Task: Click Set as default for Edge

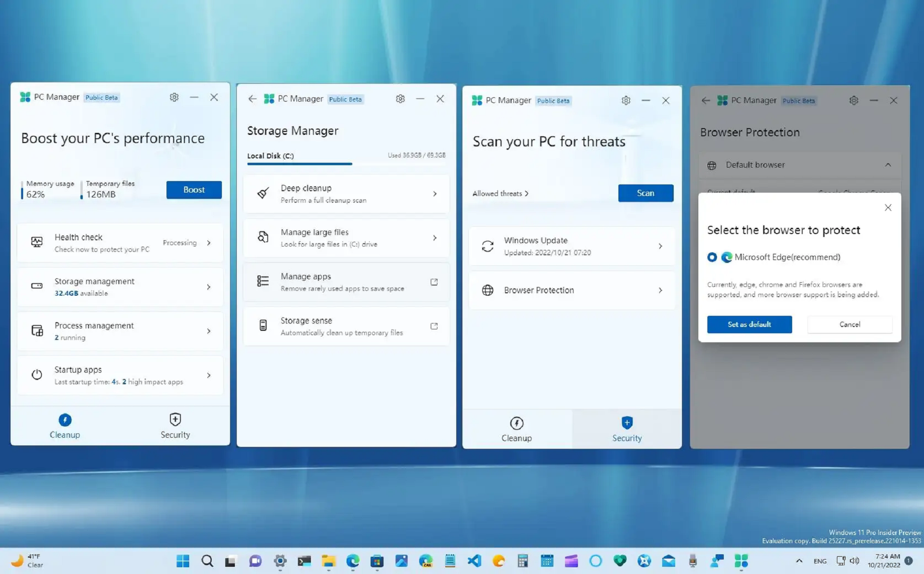Action: tap(749, 324)
